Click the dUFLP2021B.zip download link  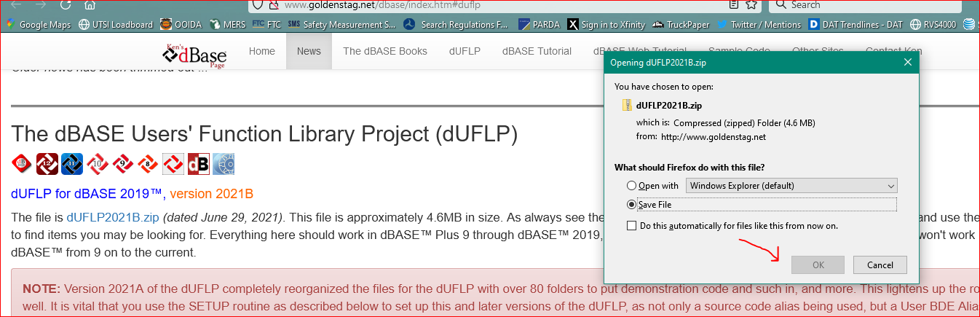coord(113,216)
